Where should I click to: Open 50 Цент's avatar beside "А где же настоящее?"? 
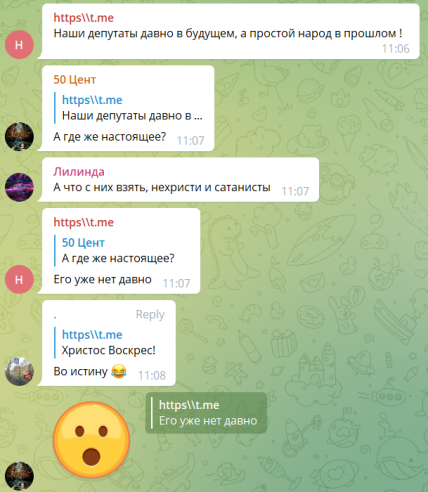pos(19,136)
